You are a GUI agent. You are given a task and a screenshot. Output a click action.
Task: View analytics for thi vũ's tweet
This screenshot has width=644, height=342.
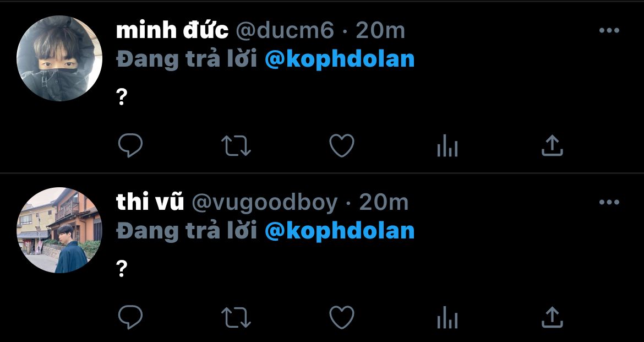point(447,317)
